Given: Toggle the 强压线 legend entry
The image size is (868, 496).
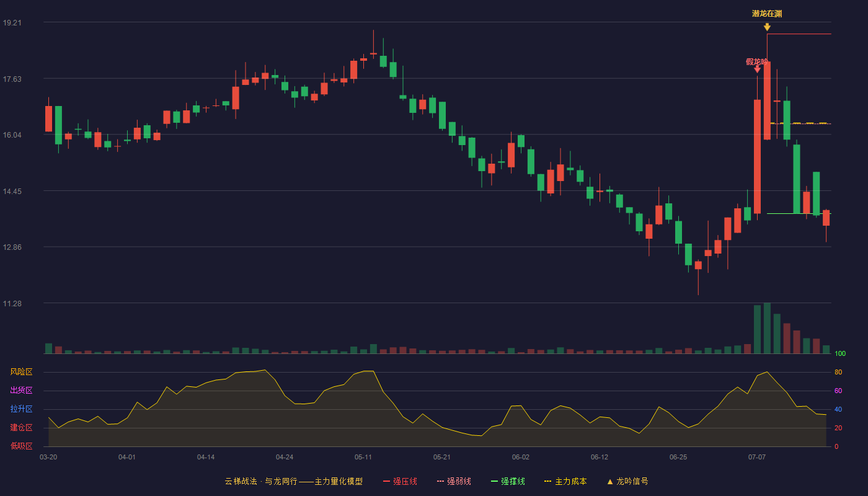Looking at the screenshot, I should coord(400,481).
